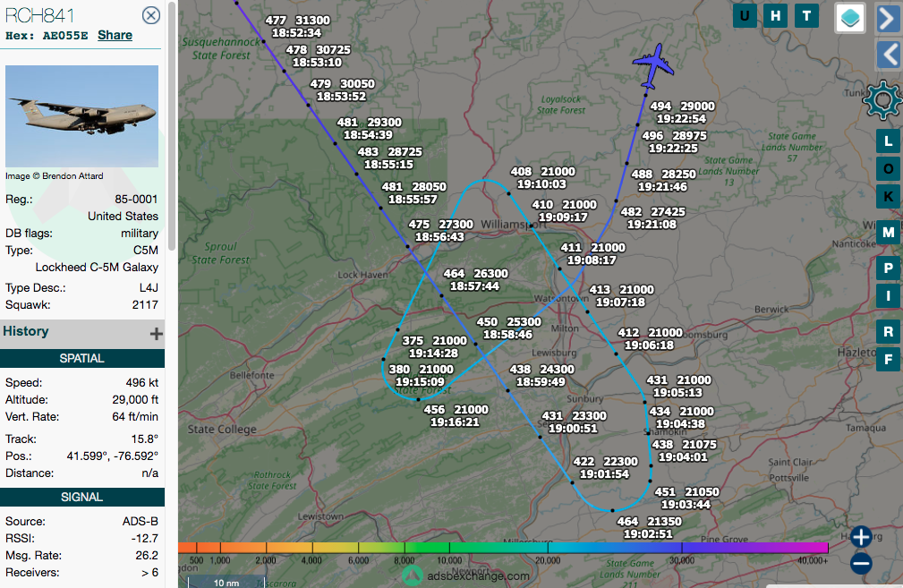Click the adsbexchange.com logo
Viewport: 903px width, 588px height.
click(466, 575)
